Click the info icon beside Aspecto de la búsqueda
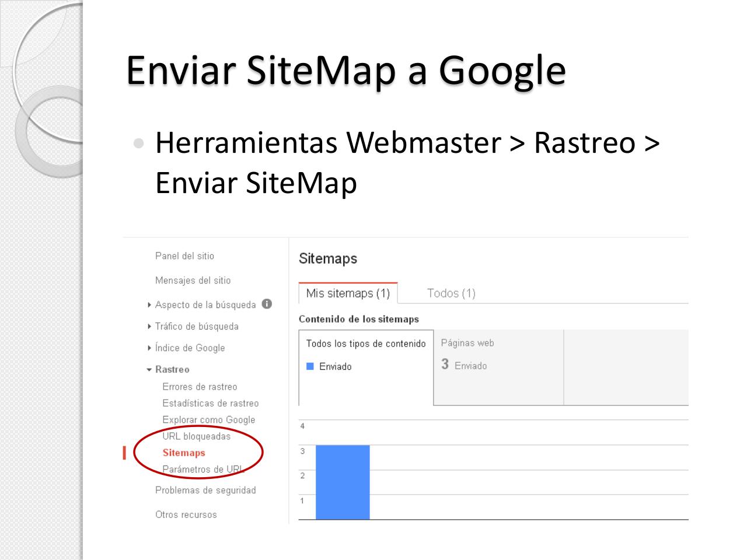The width and height of the screenshot is (747, 560). [267, 304]
